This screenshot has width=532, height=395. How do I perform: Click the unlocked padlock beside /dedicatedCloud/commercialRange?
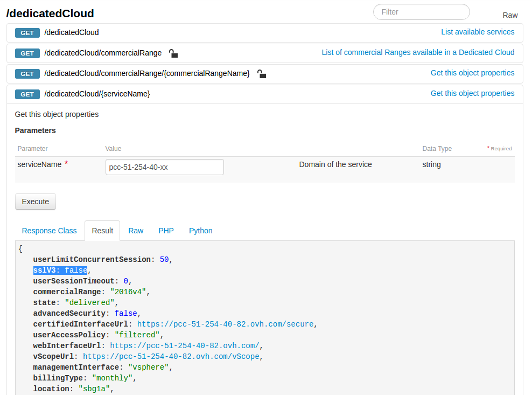pos(173,53)
